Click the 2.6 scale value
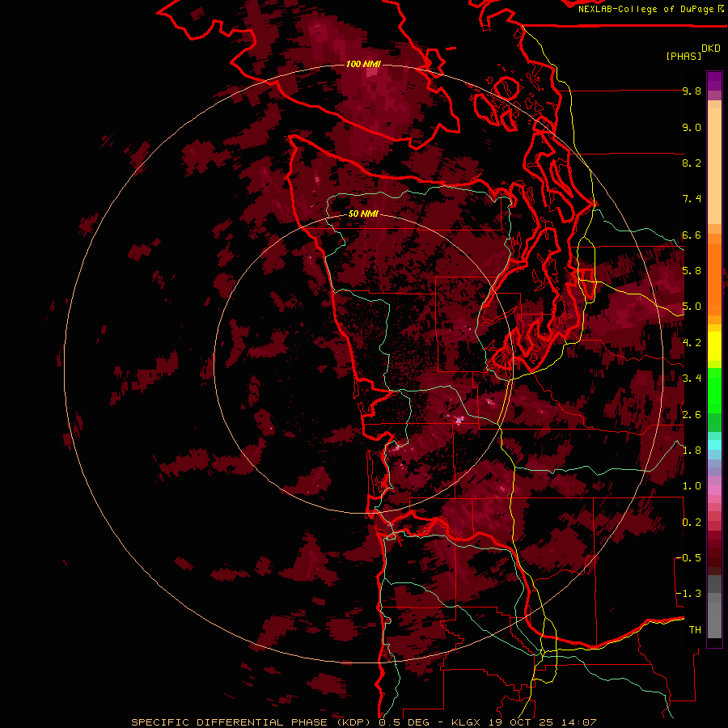This screenshot has width=728, height=728. [692, 414]
